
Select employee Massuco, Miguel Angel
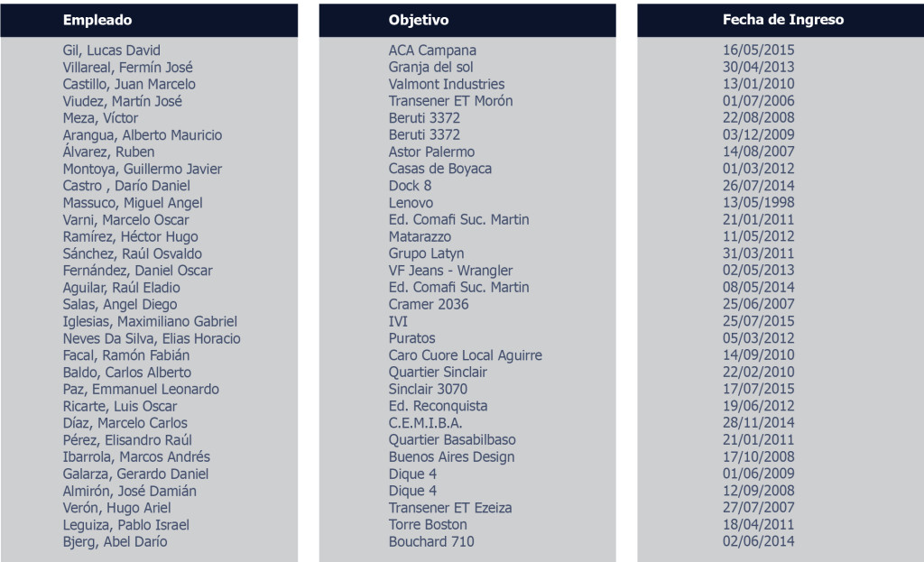pos(133,203)
